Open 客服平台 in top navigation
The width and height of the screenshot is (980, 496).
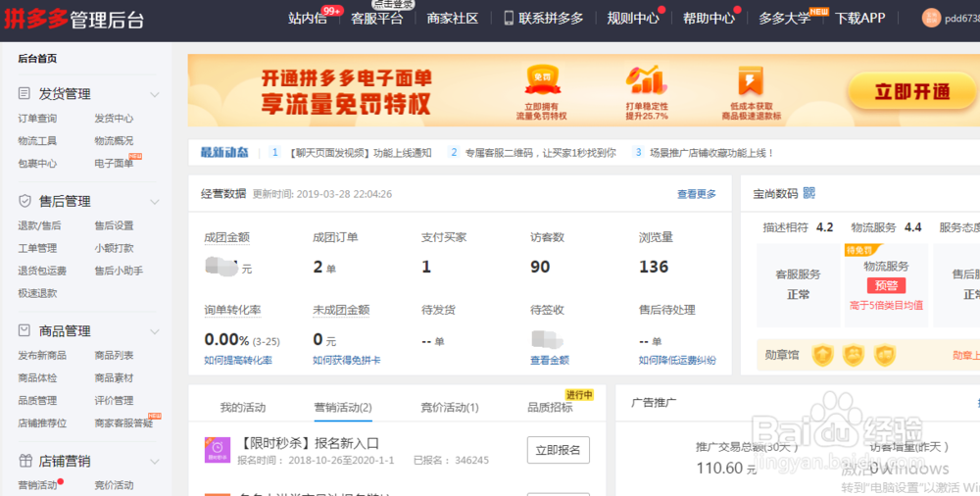click(x=377, y=19)
